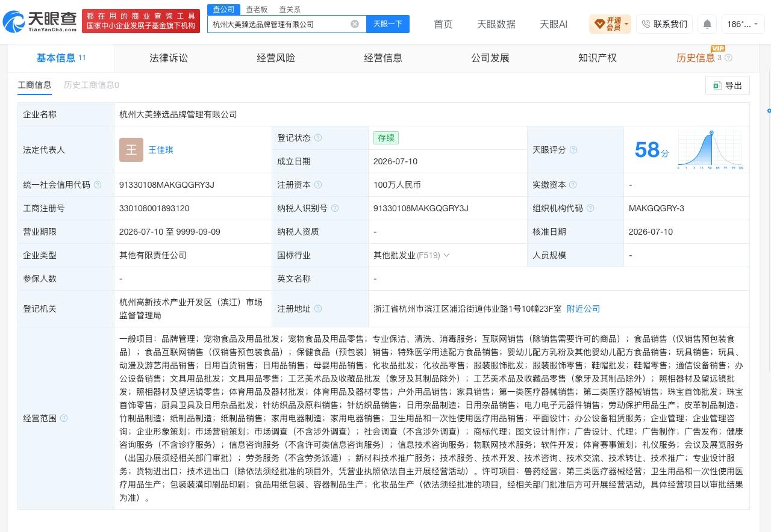Switch to the 基本信息 tab
The height and width of the screenshot is (532, 771).
click(61, 58)
